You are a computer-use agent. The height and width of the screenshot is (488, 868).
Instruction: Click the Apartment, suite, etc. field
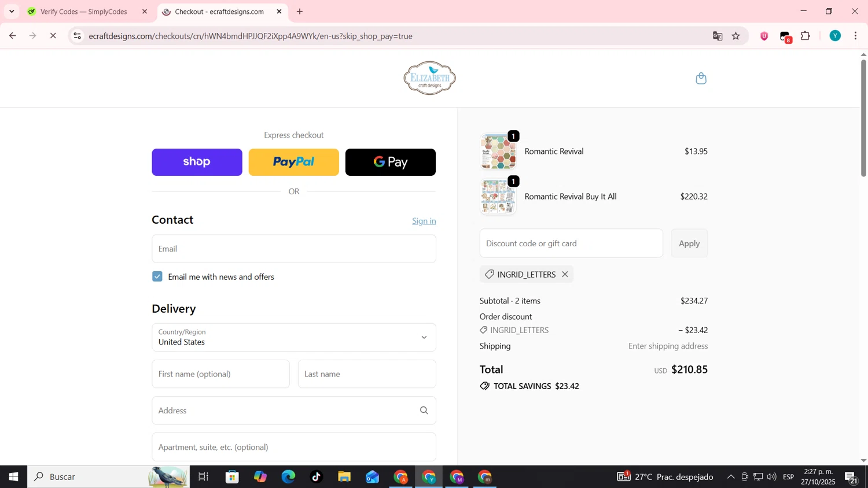pyautogui.click(x=294, y=447)
